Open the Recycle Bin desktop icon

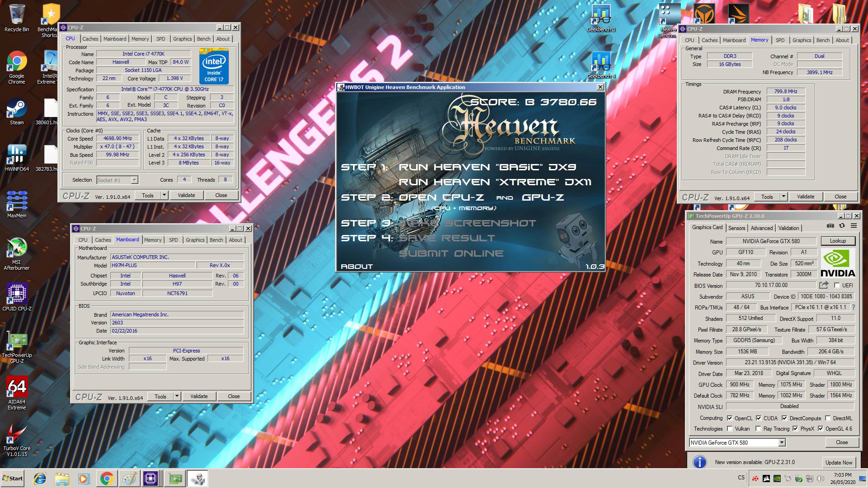(17, 18)
